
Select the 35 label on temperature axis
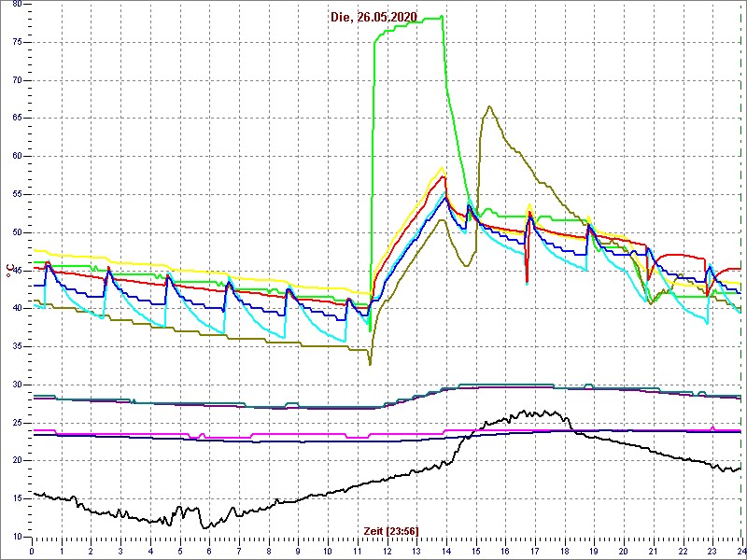16,346
